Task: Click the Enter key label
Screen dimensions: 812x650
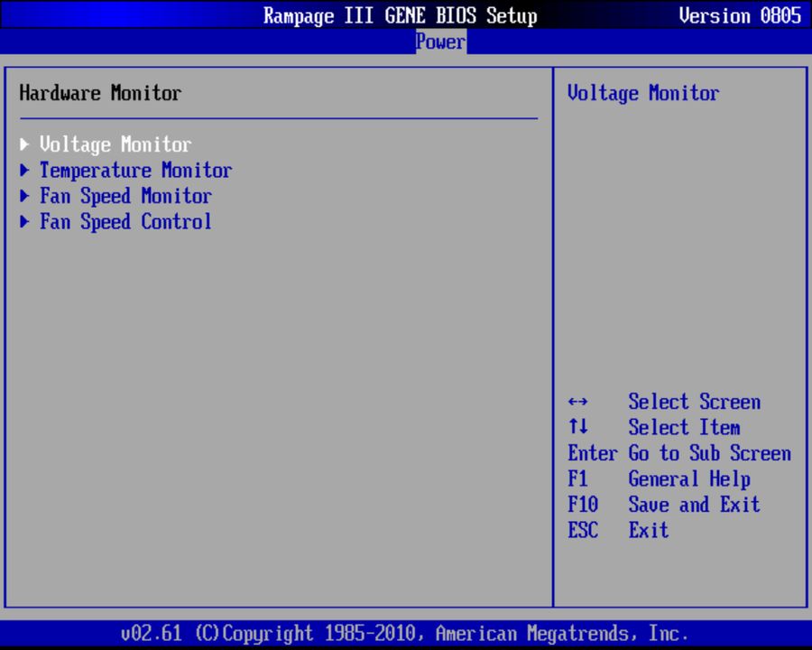Action: tap(593, 453)
